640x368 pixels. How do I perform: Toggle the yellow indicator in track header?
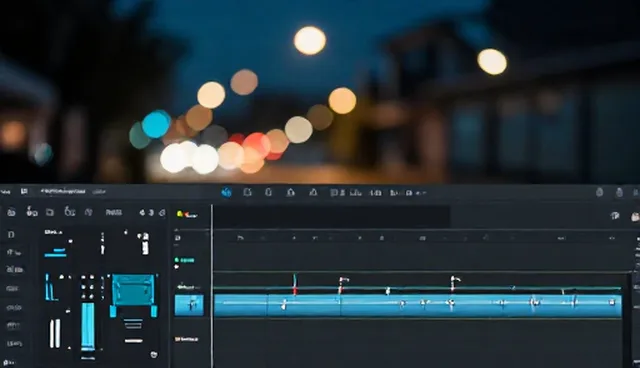(x=180, y=214)
